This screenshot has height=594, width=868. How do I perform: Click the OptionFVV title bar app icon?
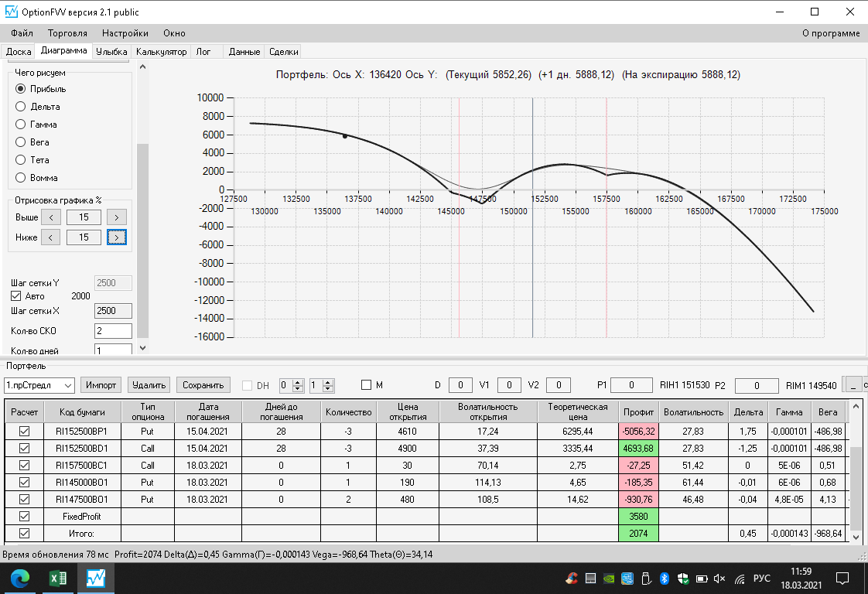[x=11, y=12]
